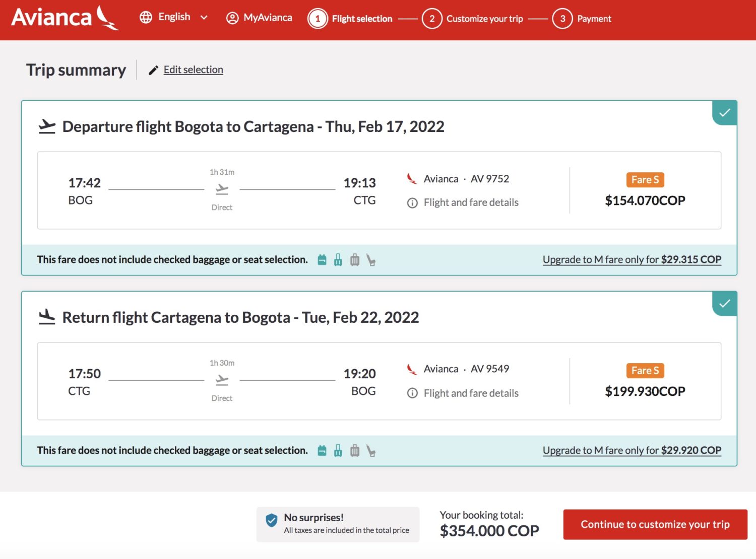Go to Flight selection step label
This screenshot has width=756, height=559.
(x=362, y=19)
